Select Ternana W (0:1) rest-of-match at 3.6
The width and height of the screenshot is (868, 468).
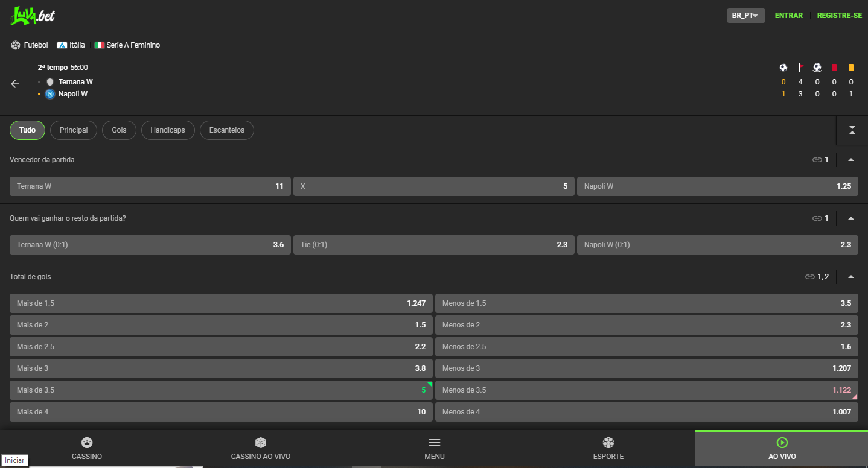[150, 245]
